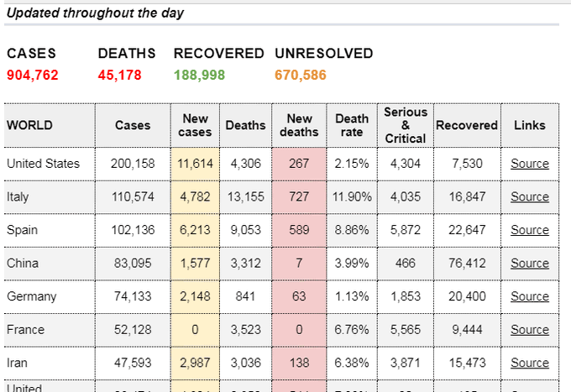571x392 pixels.
Task: Click Iran new cases 2,987
Action: pyautogui.click(x=195, y=363)
